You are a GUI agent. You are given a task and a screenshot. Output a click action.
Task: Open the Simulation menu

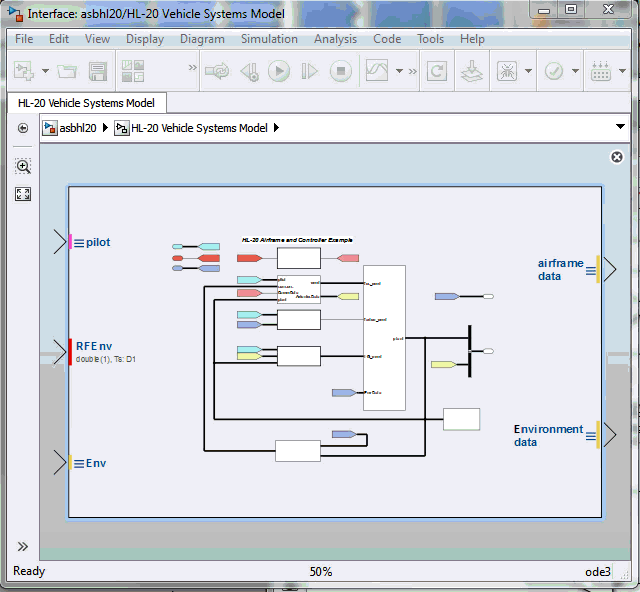[269, 39]
